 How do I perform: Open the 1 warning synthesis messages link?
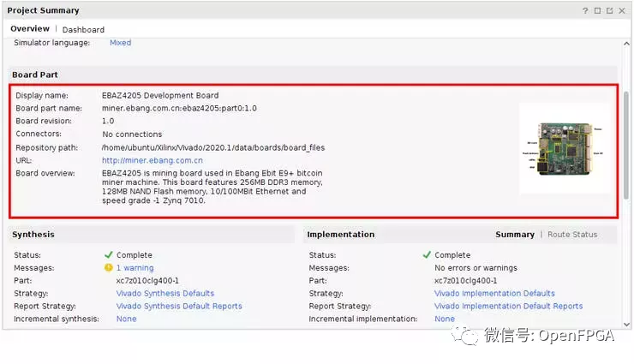[135, 268]
